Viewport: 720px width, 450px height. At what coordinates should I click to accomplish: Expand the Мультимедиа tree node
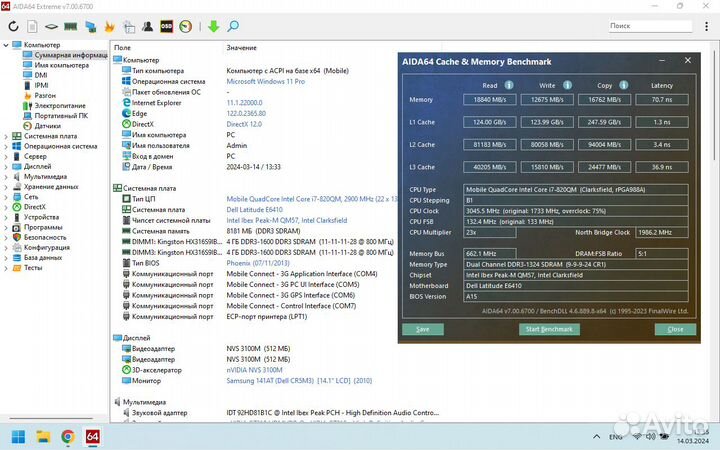[x=6, y=177]
